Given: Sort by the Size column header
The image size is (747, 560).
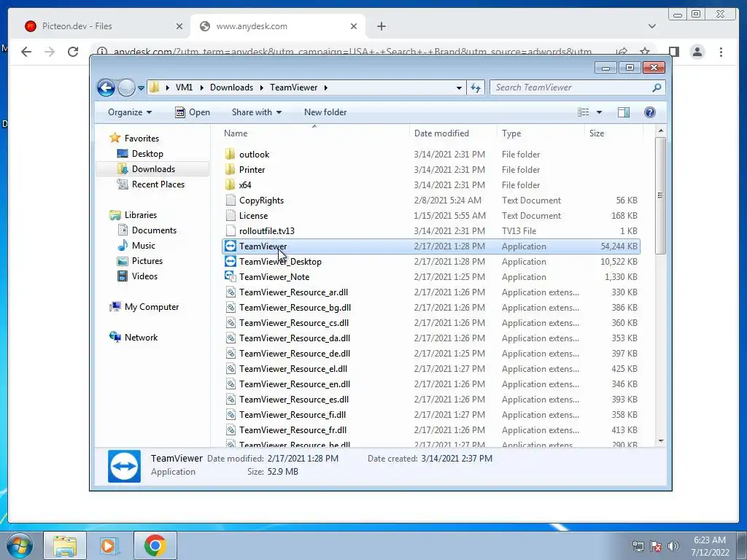Looking at the screenshot, I should point(597,133).
